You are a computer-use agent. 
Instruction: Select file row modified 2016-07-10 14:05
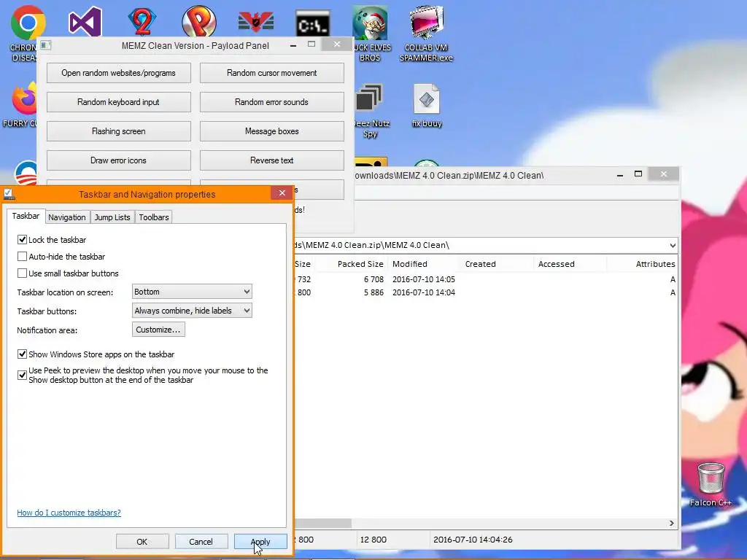(485, 279)
